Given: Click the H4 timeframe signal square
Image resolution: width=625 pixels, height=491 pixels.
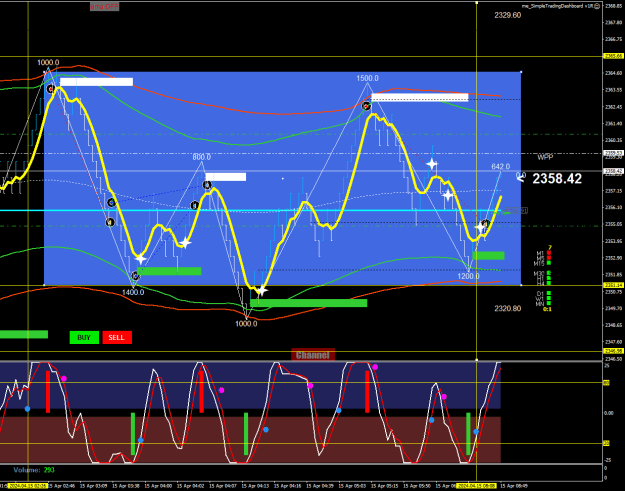Looking at the screenshot, I should coord(549,283).
